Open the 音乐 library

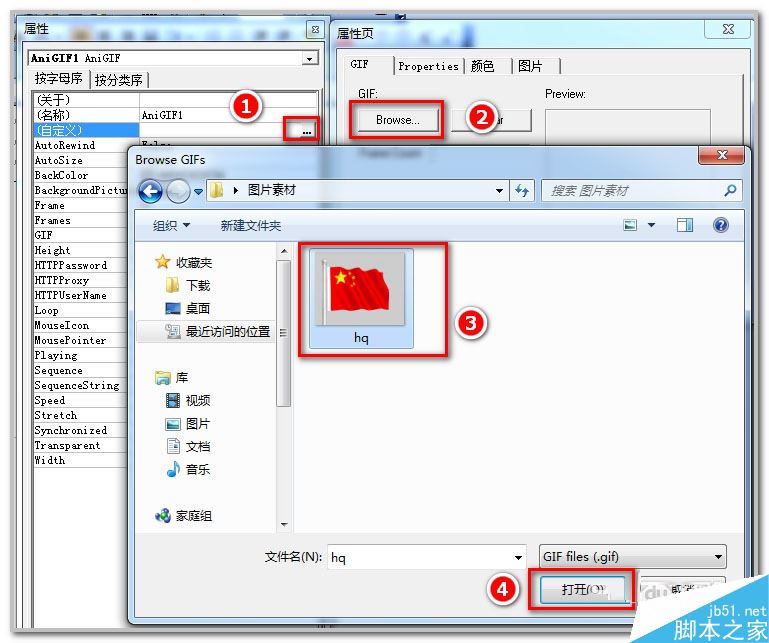tap(188, 469)
